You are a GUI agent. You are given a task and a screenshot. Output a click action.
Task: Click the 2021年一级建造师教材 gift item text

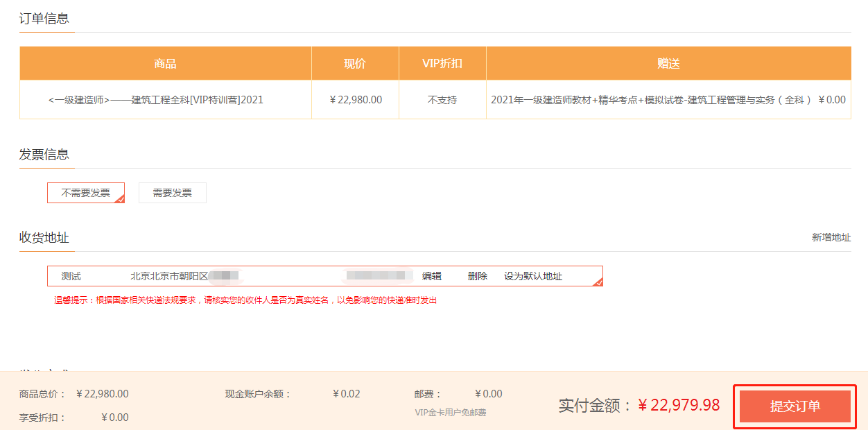click(x=650, y=100)
